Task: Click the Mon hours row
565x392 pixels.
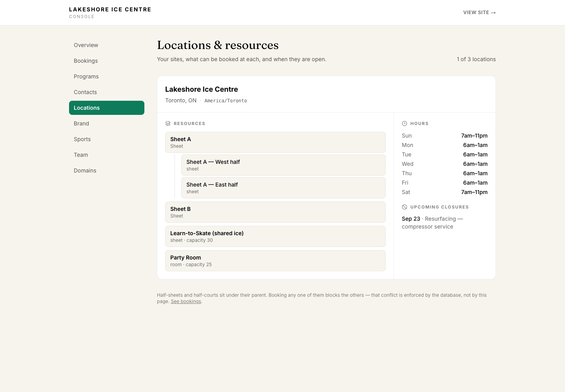Action: pyautogui.click(x=445, y=145)
